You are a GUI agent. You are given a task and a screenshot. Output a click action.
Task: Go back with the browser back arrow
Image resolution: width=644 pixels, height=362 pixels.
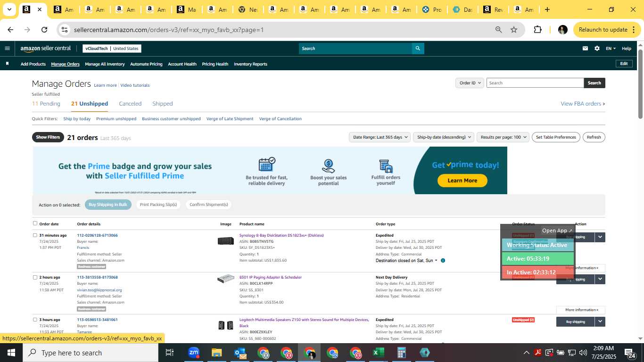[10, 30]
